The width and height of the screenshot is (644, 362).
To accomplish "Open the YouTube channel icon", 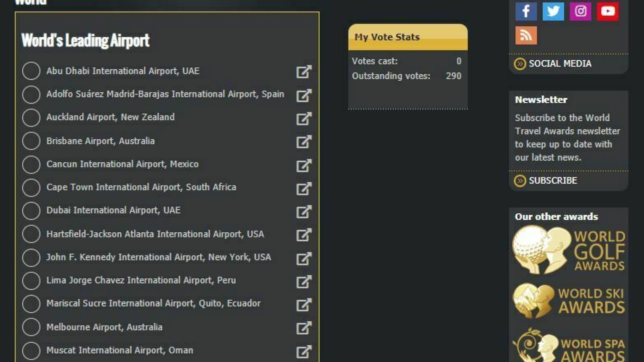I will pyautogui.click(x=608, y=11).
